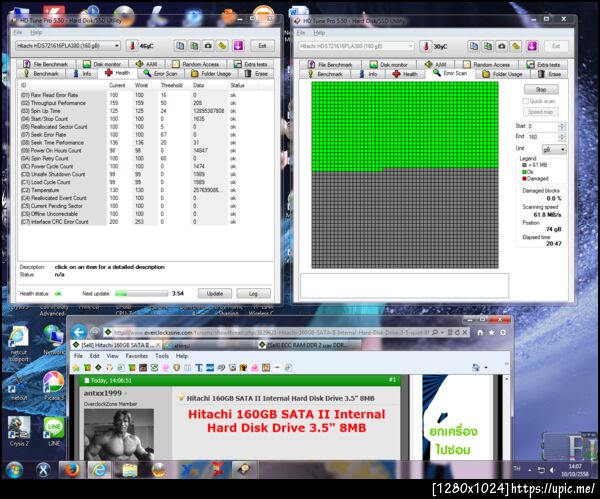This screenshot has width=600, height=499.
Task: Click camera save screenshot icon in left HD Tune
Action: click(x=208, y=46)
